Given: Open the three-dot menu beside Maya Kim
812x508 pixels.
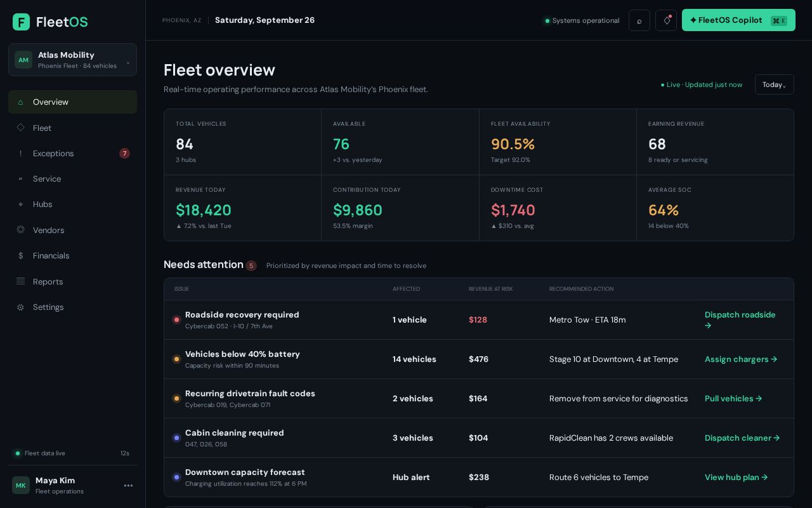Looking at the screenshot, I should pos(128,486).
